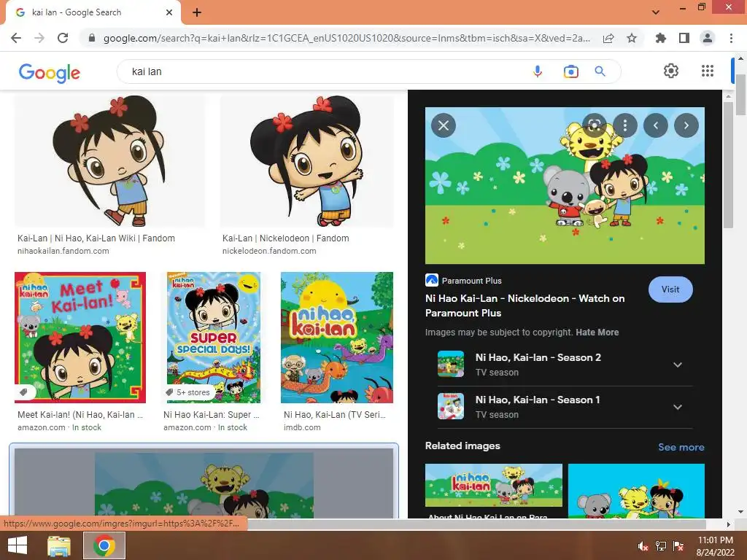Click the muted volume tray icon
This screenshot has width=747, height=560.
click(643, 546)
